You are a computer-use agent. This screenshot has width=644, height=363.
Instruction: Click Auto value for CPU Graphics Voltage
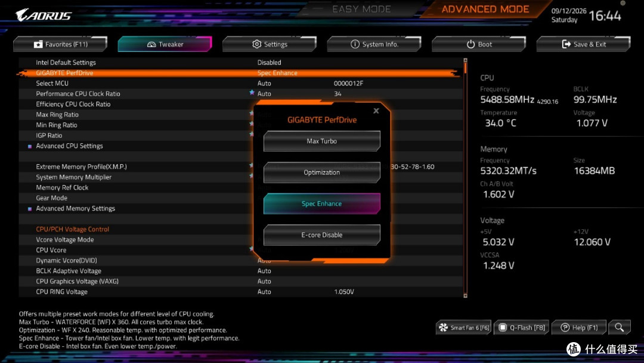click(x=264, y=281)
